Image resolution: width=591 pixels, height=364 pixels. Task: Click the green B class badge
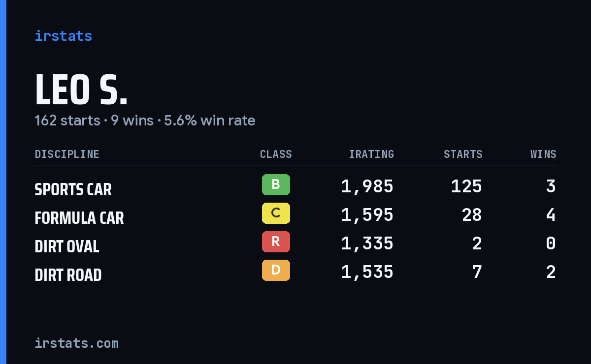[x=276, y=185]
